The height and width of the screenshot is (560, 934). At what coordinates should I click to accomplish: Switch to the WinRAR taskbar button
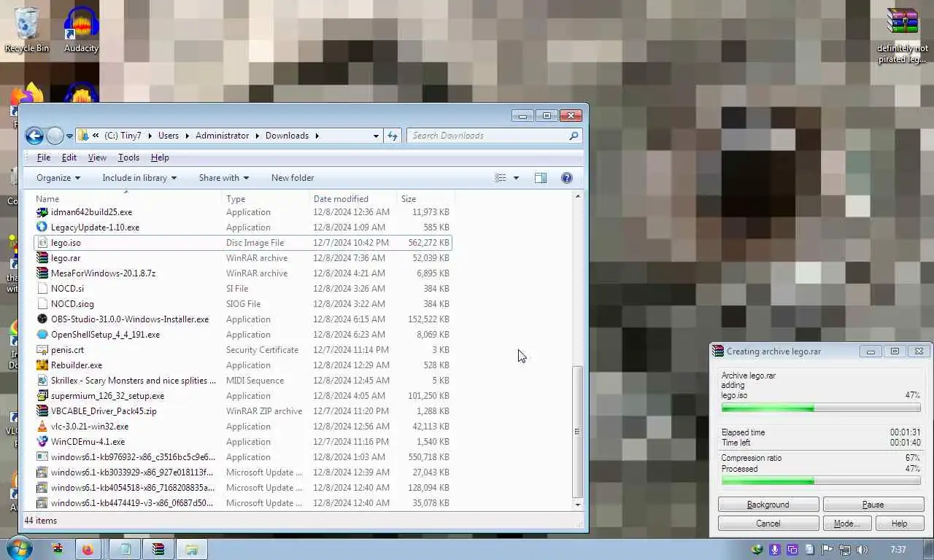pos(158,550)
